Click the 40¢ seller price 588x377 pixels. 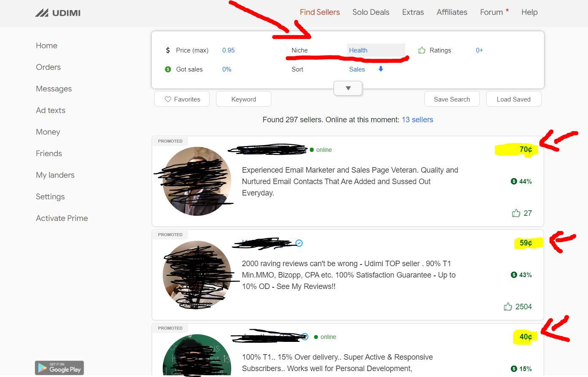[526, 337]
